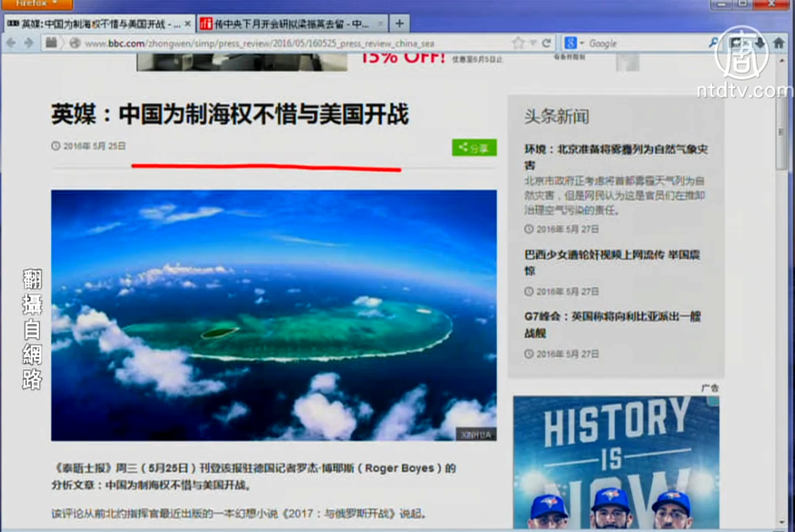
Task: Click the green 分享 share button
Action: 474,148
